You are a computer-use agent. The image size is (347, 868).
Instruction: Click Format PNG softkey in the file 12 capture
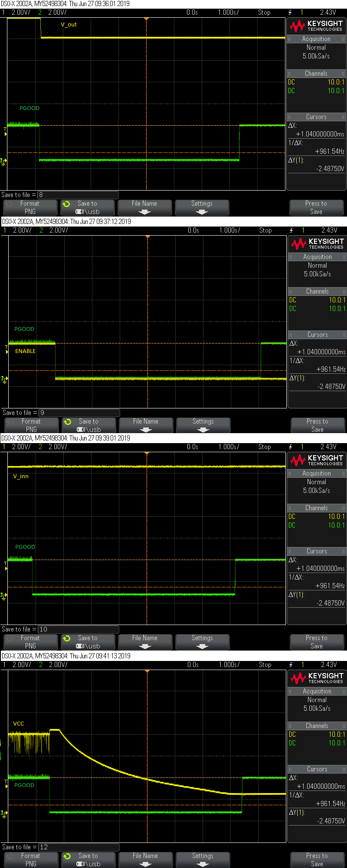coord(31,860)
